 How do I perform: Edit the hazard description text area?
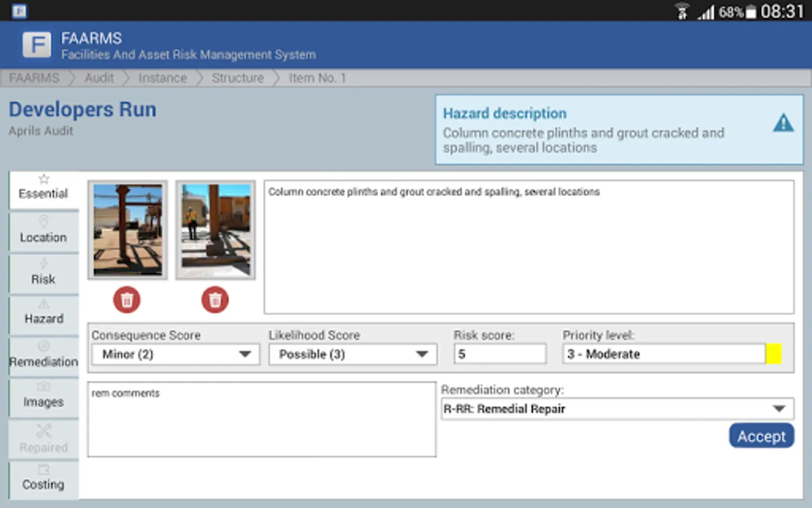click(x=529, y=247)
